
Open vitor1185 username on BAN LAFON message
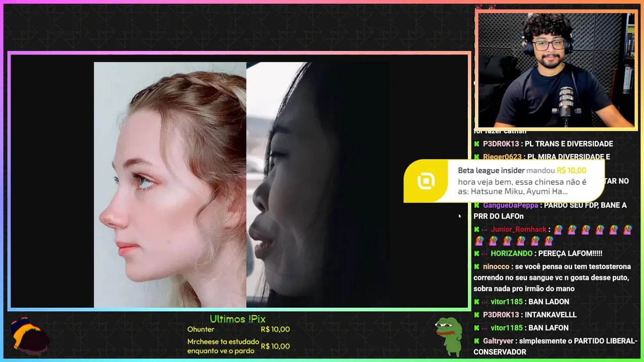(507, 328)
